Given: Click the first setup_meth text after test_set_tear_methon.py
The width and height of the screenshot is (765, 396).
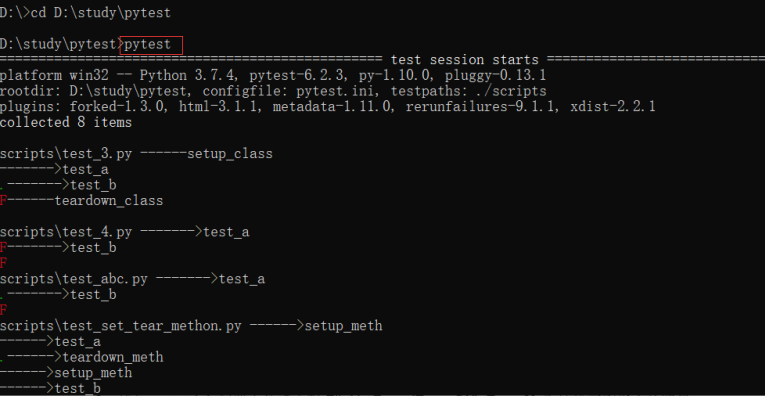Looking at the screenshot, I should [343, 325].
